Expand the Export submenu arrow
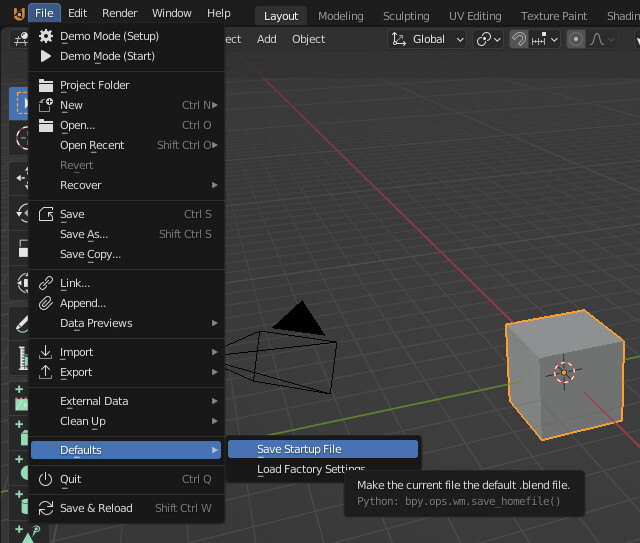Screen dimensions: 640x543 215,372
